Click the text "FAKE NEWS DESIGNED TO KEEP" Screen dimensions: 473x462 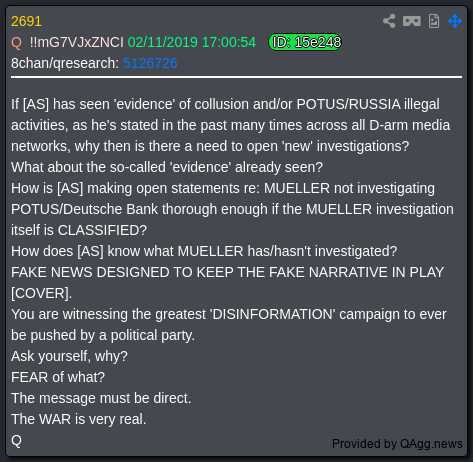pos(120,272)
